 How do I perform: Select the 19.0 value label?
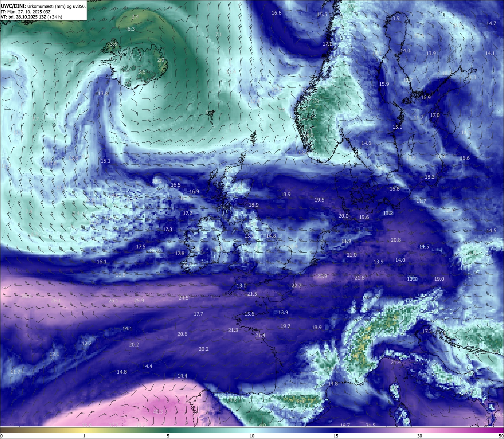coord(439,279)
